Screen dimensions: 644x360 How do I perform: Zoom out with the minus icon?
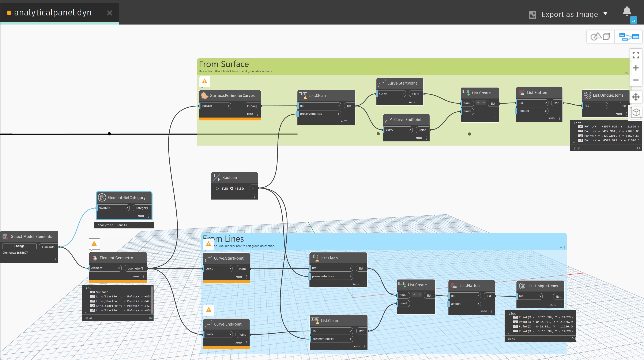pos(636,80)
